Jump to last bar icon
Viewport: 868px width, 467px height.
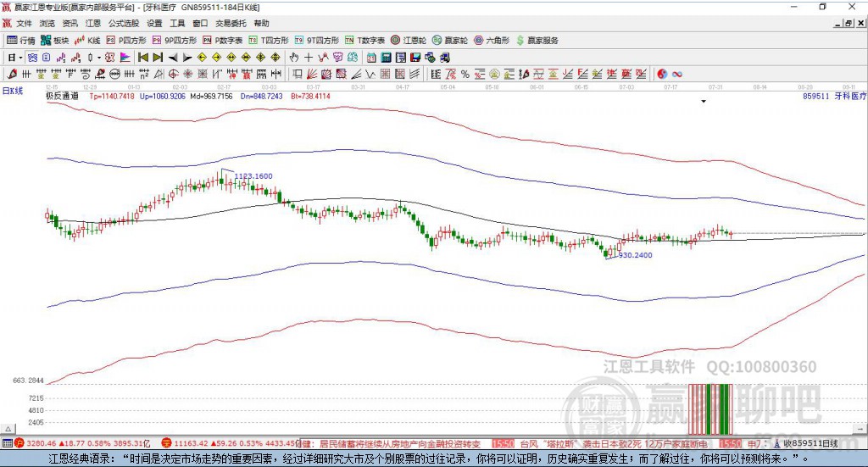158,58
